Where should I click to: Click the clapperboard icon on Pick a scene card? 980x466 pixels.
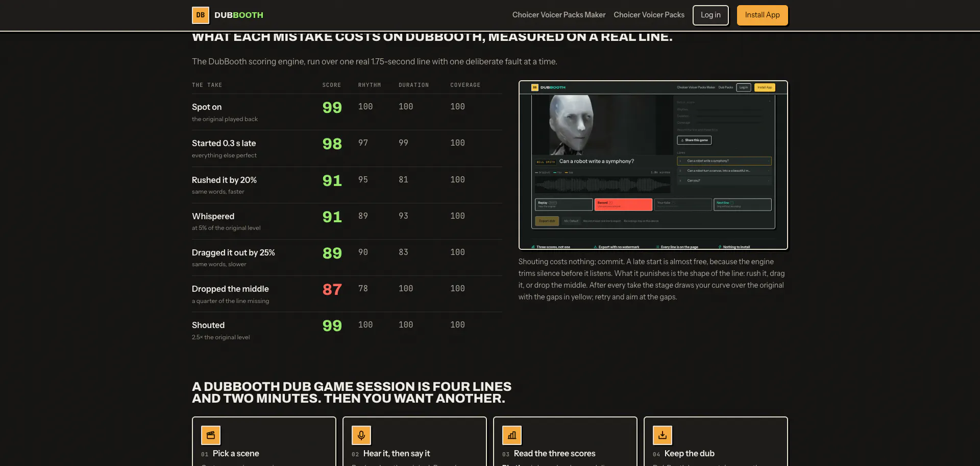click(211, 435)
